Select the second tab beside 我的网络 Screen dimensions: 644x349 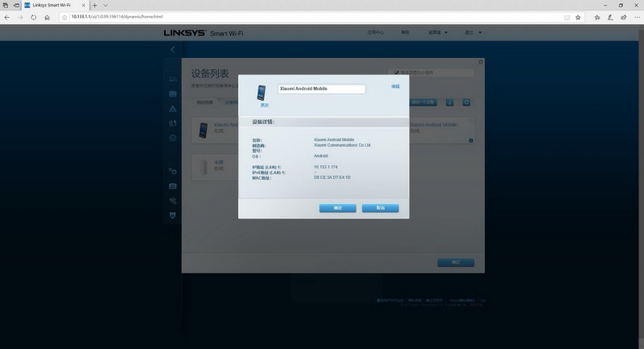click(x=230, y=102)
